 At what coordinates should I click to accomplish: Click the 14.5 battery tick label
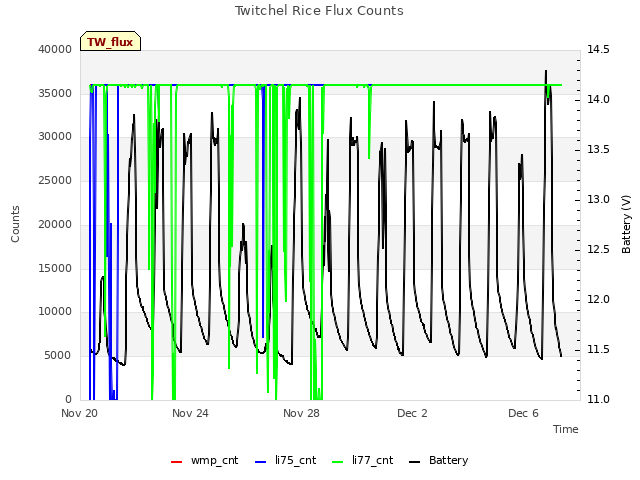598,49
